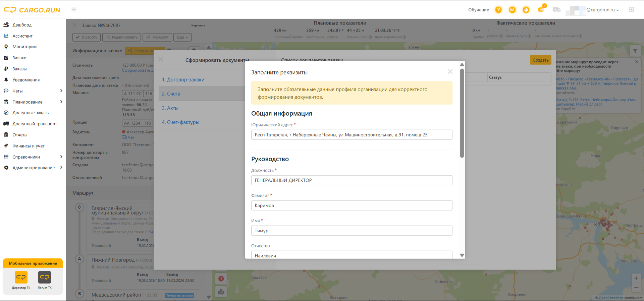This screenshot has height=301, width=644.
Task: Open the help question mark icon
Action: pyautogui.click(x=498, y=10)
